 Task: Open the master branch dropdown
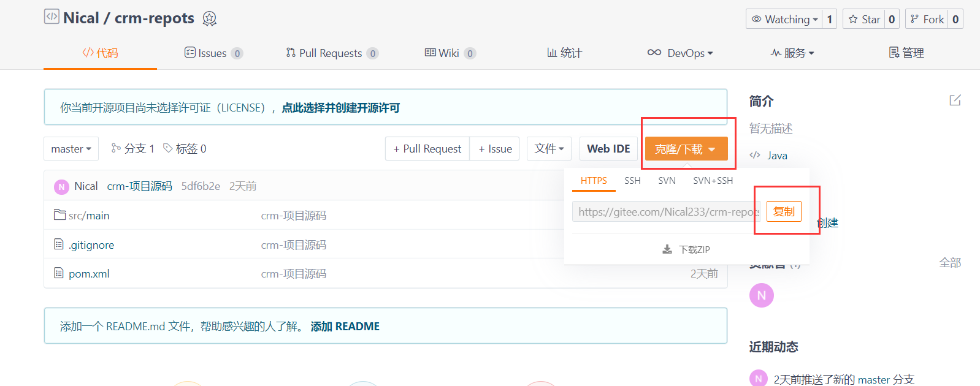71,149
